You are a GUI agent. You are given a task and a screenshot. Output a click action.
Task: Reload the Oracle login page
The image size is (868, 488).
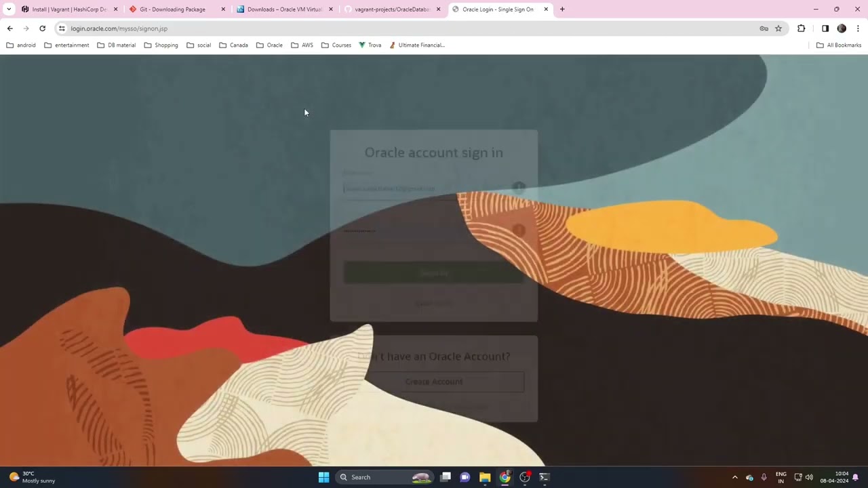[42, 28]
